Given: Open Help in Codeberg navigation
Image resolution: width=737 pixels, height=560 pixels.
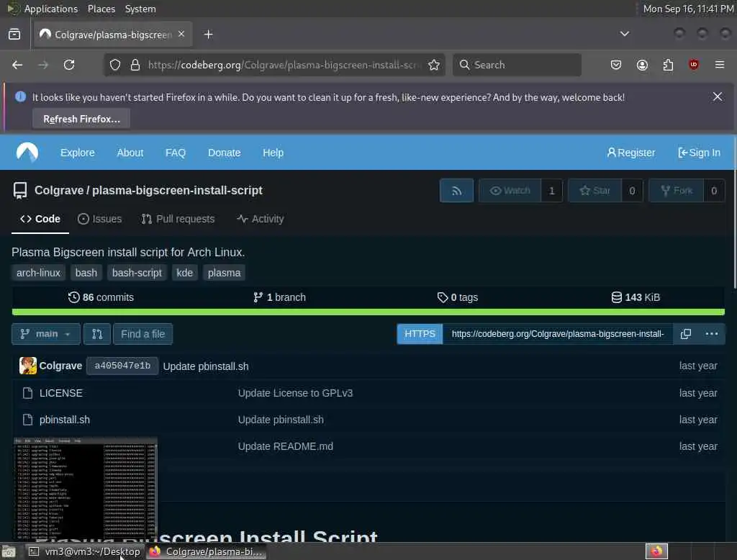Looking at the screenshot, I should pos(273,153).
